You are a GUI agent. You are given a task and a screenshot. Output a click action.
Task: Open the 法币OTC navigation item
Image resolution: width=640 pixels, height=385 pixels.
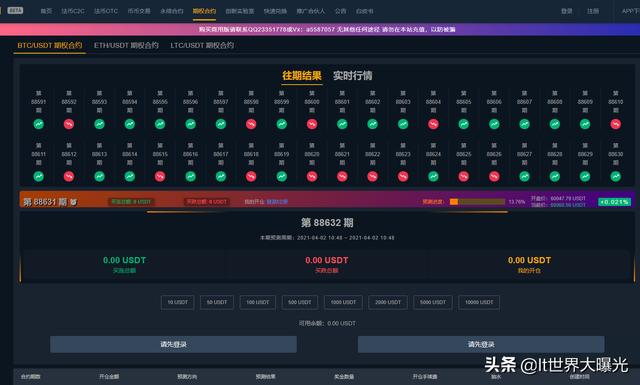click(x=106, y=11)
